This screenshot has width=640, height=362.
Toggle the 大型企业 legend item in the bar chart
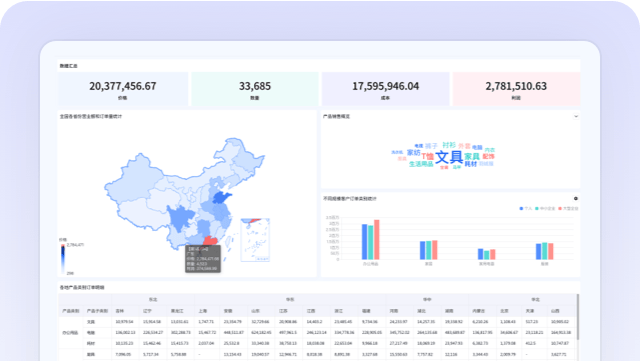(x=568, y=209)
